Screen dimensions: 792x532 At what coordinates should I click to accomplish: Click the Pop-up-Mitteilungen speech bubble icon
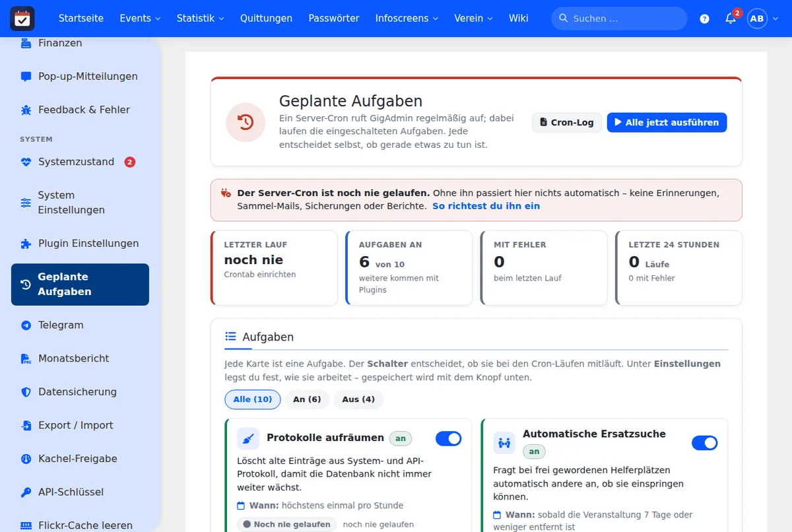tap(26, 77)
